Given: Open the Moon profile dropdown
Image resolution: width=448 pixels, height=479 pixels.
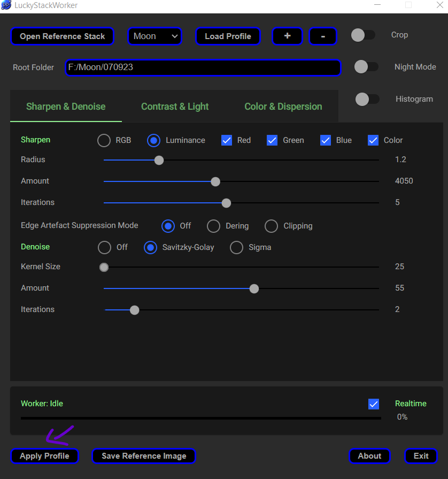Looking at the screenshot, I should coord(155,36).
